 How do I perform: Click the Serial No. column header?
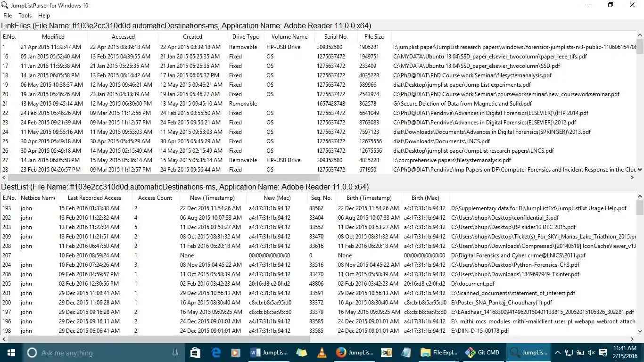[x=336, y=36]
